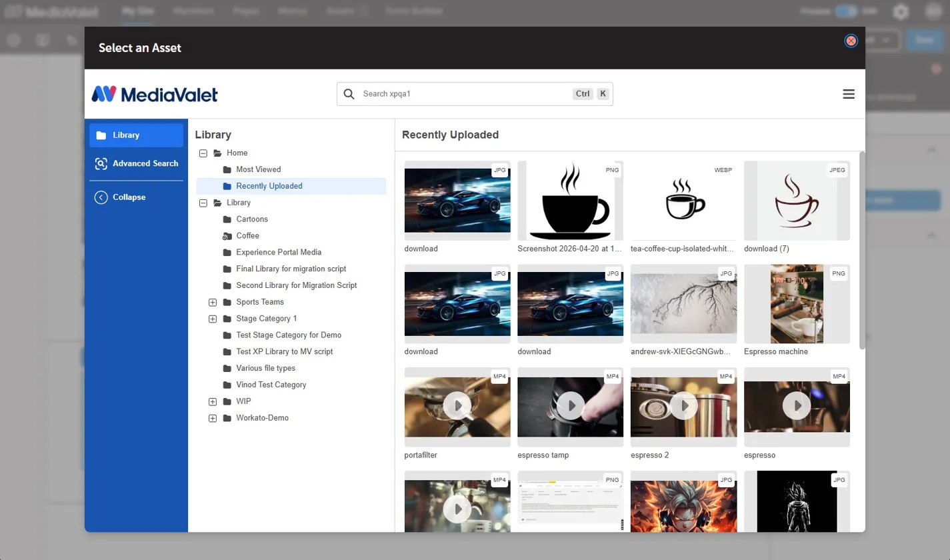
Task: Click the asset grid vertical scrollbar
Action: tap(862, 250)
